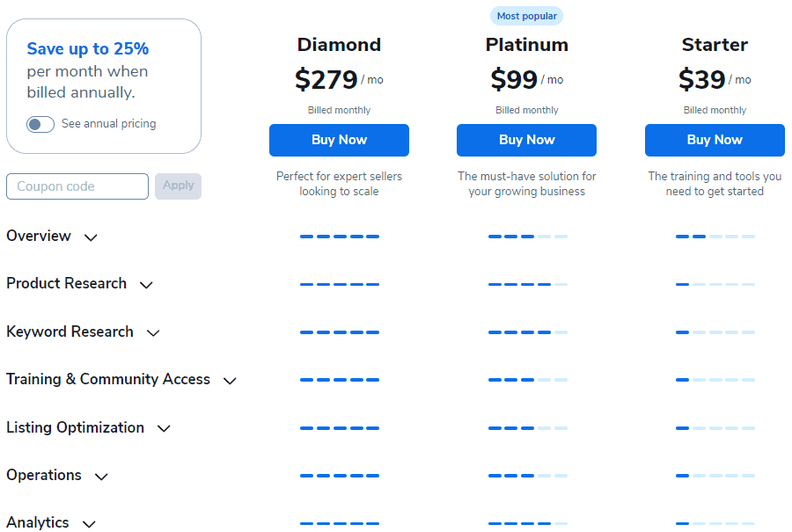Click Diamond's Overview feature level bar
The width and height of the screenshot is (792, 532).
click(x=340, y=237)
